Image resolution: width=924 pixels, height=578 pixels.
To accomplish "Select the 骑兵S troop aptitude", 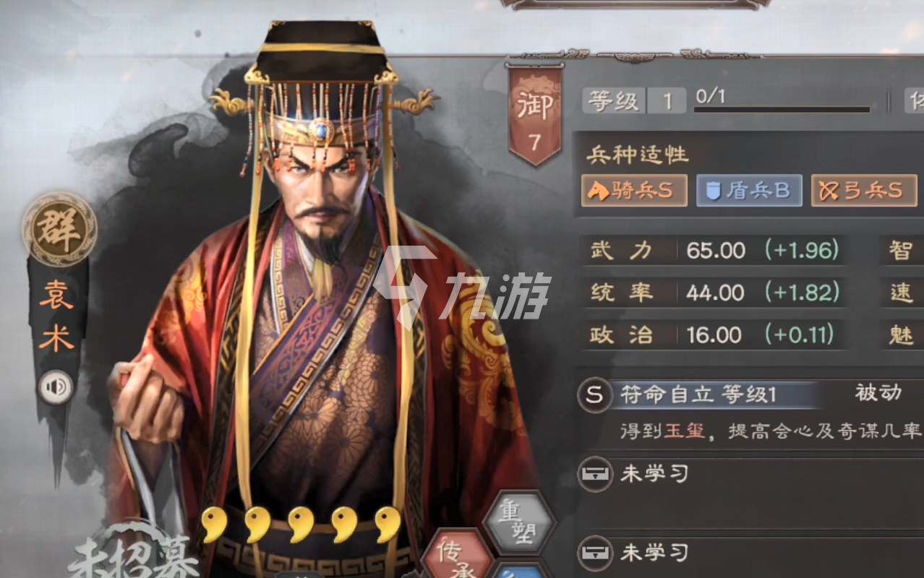I will [x=634, y=191].
